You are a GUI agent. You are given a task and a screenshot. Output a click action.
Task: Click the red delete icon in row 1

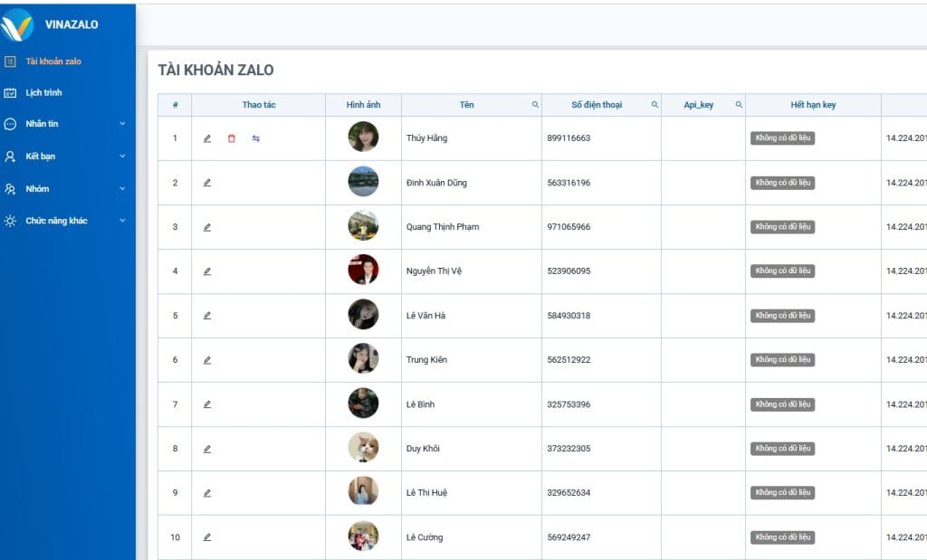(232, 138)
